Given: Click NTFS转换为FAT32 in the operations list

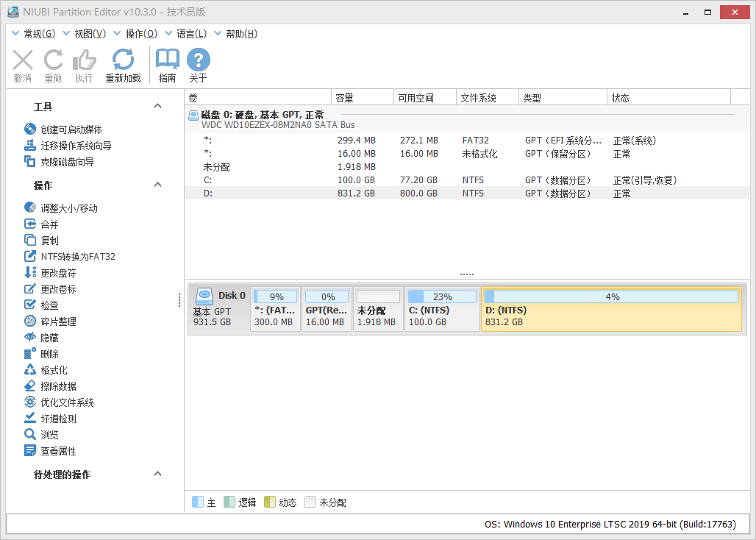Looking at the screenshot, I should pos(63,256).
